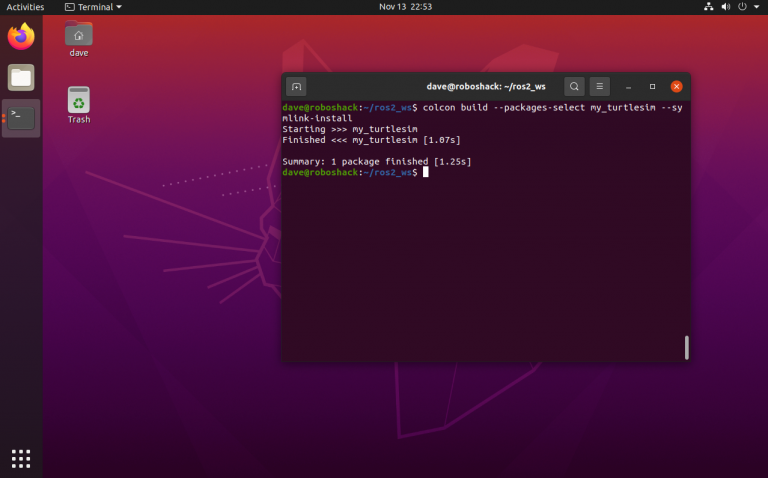
Task: Click the terminal window scrollbar
Action: point(686,347)
